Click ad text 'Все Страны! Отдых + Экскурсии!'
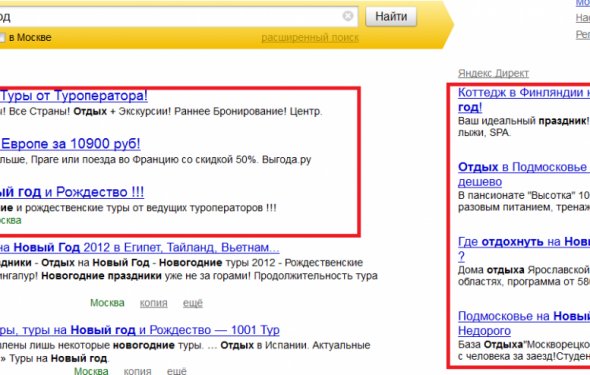 90,111
